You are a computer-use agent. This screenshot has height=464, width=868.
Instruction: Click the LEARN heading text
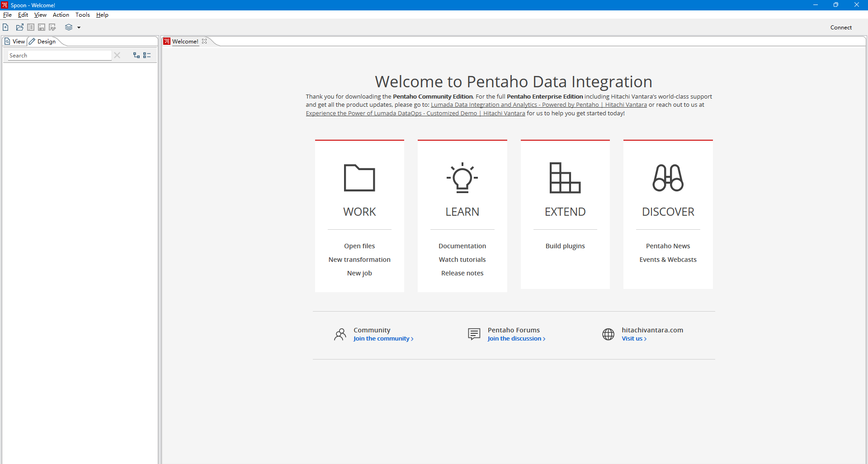click(x=462, y=212)
